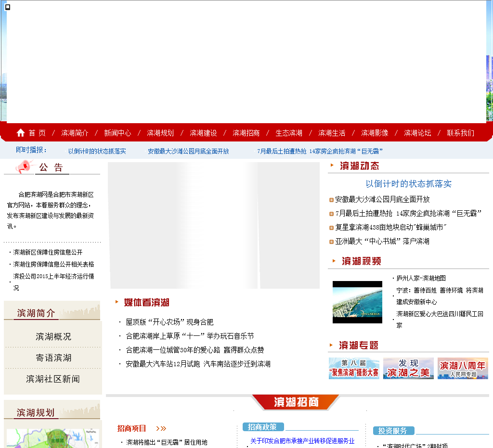493x448 pixels.
Task: Click the megaphone icon beside 公告
Action: 25,166
